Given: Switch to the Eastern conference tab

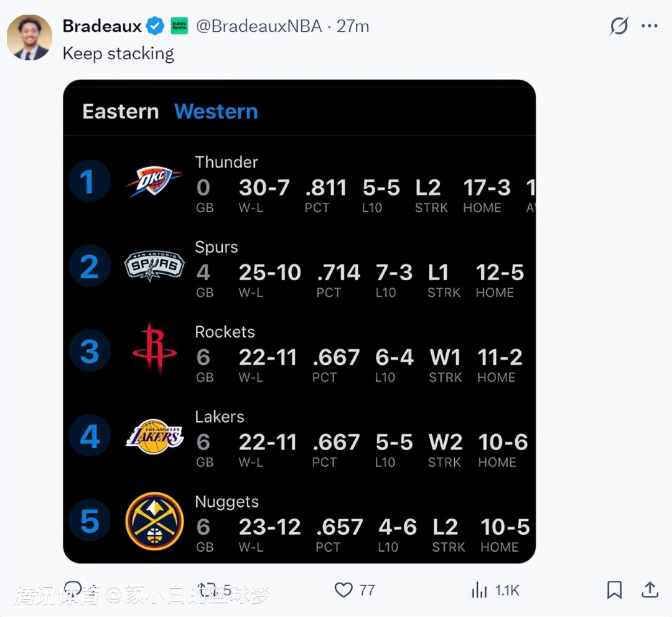Looking at the screenshot, I should 120,111.
